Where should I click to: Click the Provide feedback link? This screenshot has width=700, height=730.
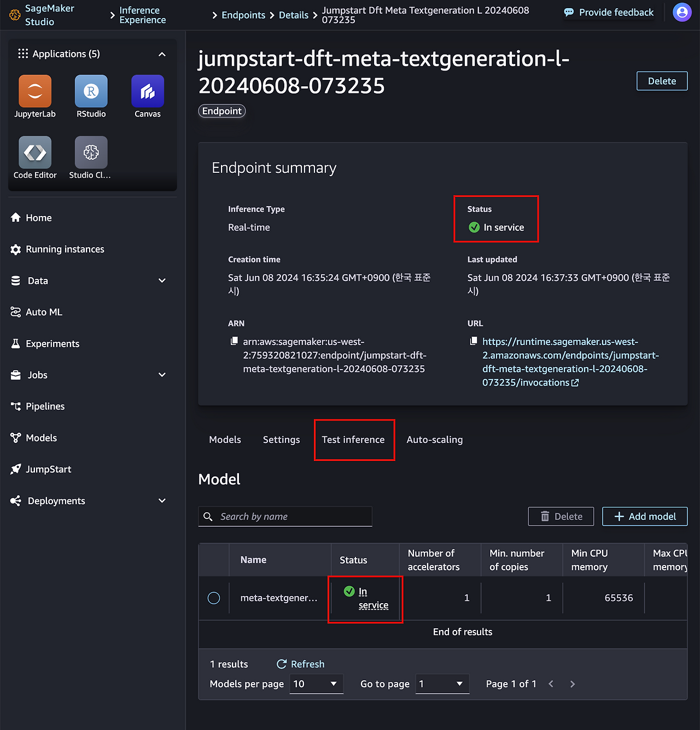[616, 12]
